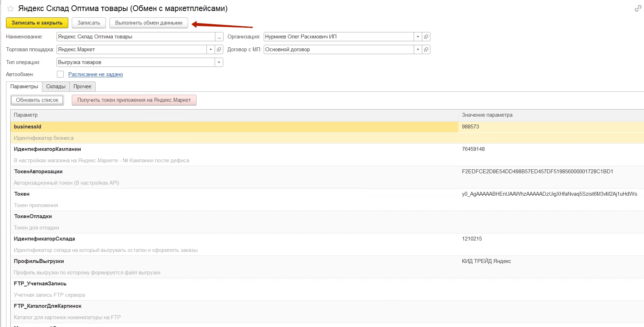Open the Договор с МП record icon
The image size is (644, 327).
pyautogui.click(x=426, y=49)
